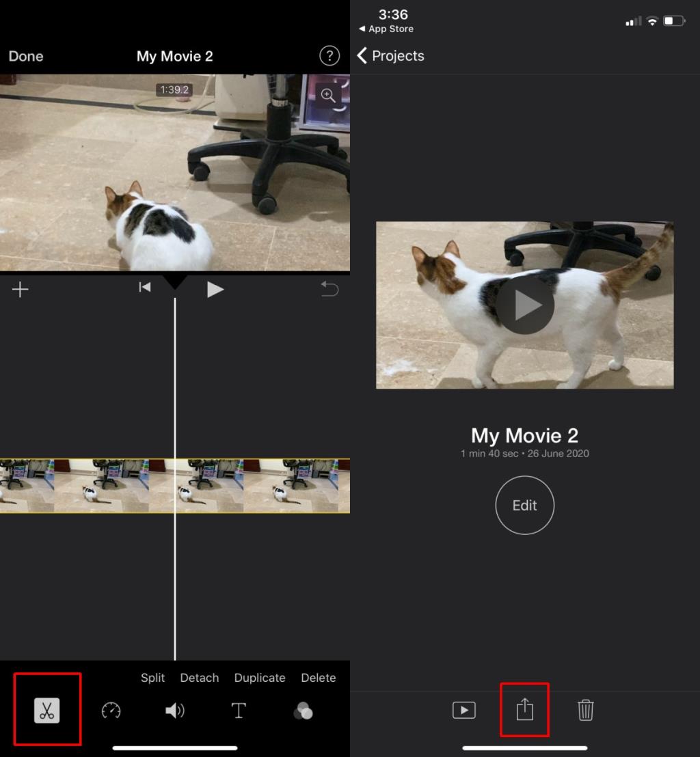Tap the share icon for My Movie 2
The width and height of the screenshot is (700, 757).
524,711
